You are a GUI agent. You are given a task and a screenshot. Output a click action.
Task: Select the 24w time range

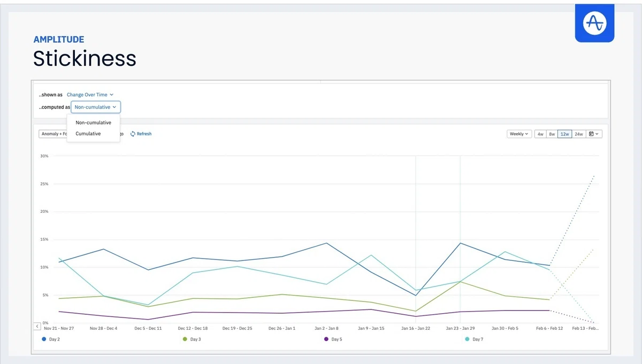(x=579, y=134)
